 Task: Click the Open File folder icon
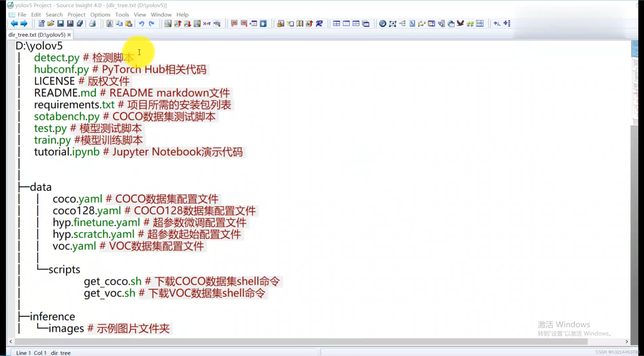(x=51, y=24)
